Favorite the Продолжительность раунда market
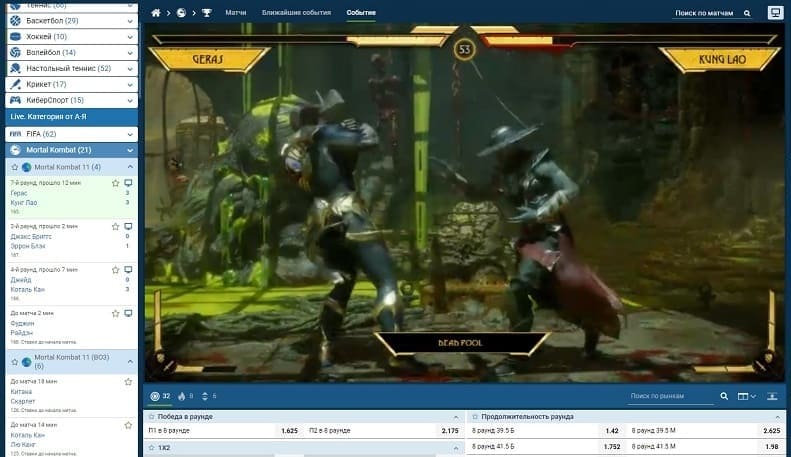 click(x=475, y=417)
